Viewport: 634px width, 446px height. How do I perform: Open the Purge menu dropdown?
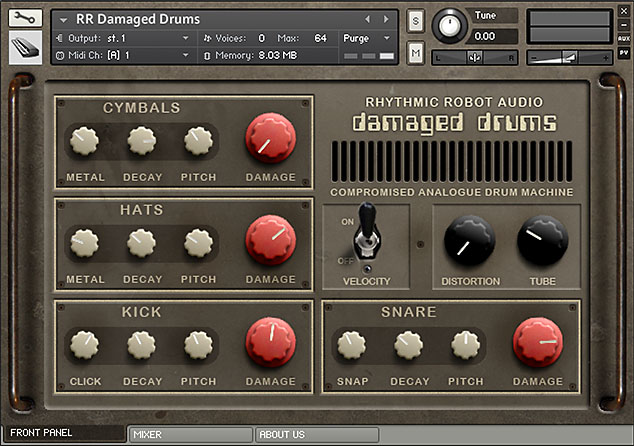coord(367,38)
